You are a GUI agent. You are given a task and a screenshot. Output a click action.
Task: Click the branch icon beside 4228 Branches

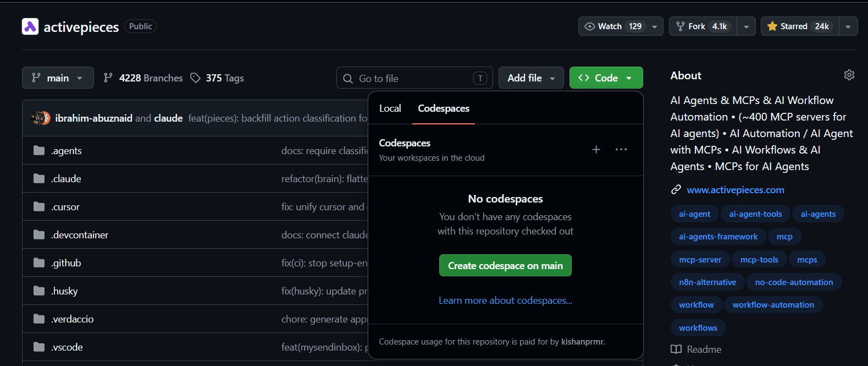108,78
